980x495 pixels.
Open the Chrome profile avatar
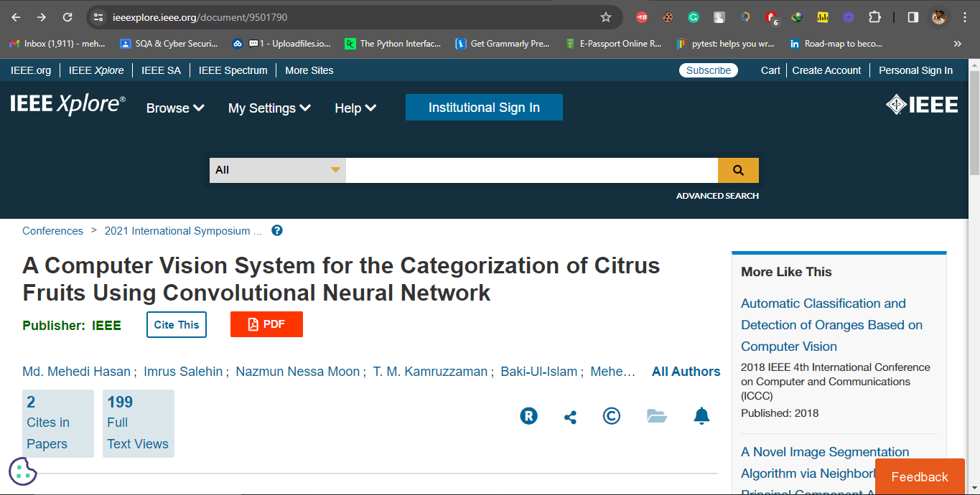point(938,17)
